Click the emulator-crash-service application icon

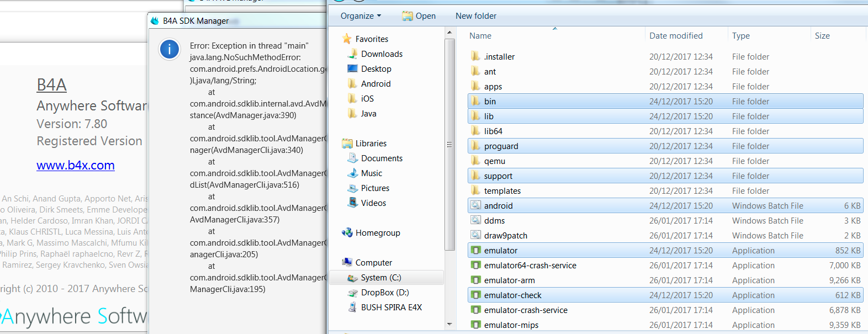tap(475, 310)
